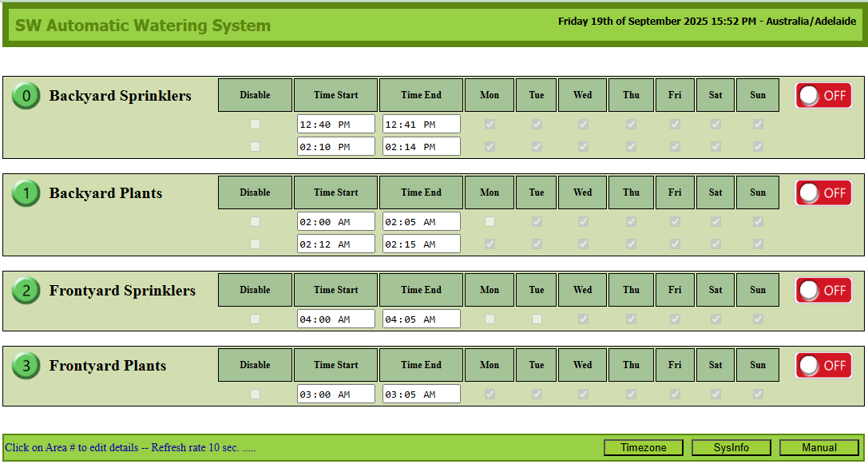Click the Backyard Sprinklers Time Start header

[335, 95]
